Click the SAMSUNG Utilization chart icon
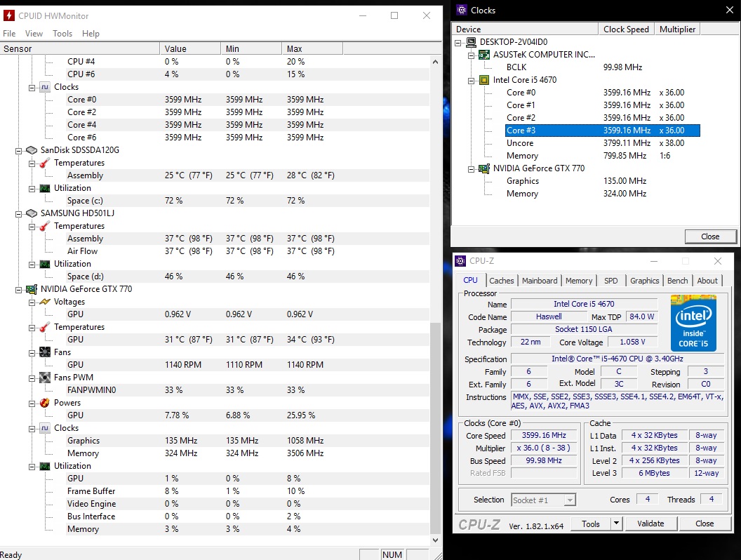 pyautogui.click(x=45, y=264)
